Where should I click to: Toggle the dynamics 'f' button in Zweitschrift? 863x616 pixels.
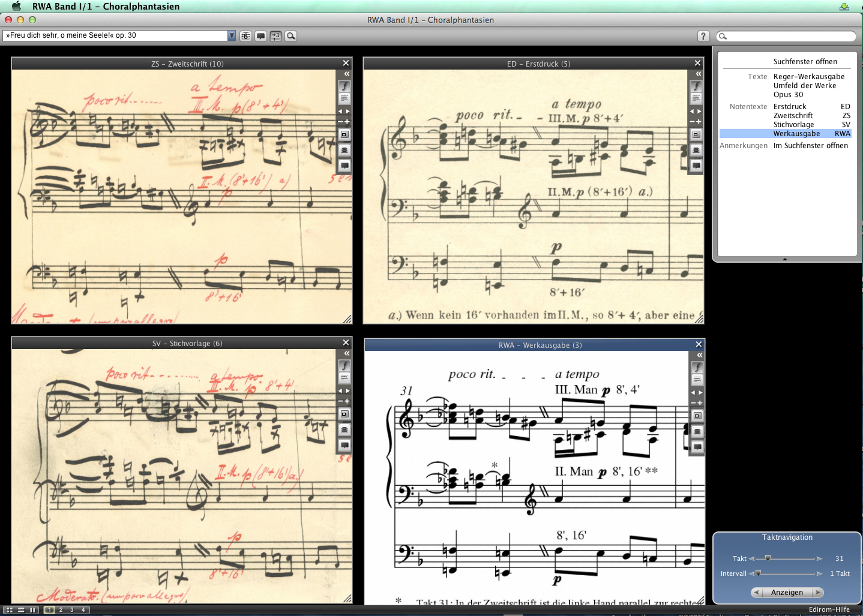(x=344, y=86)
